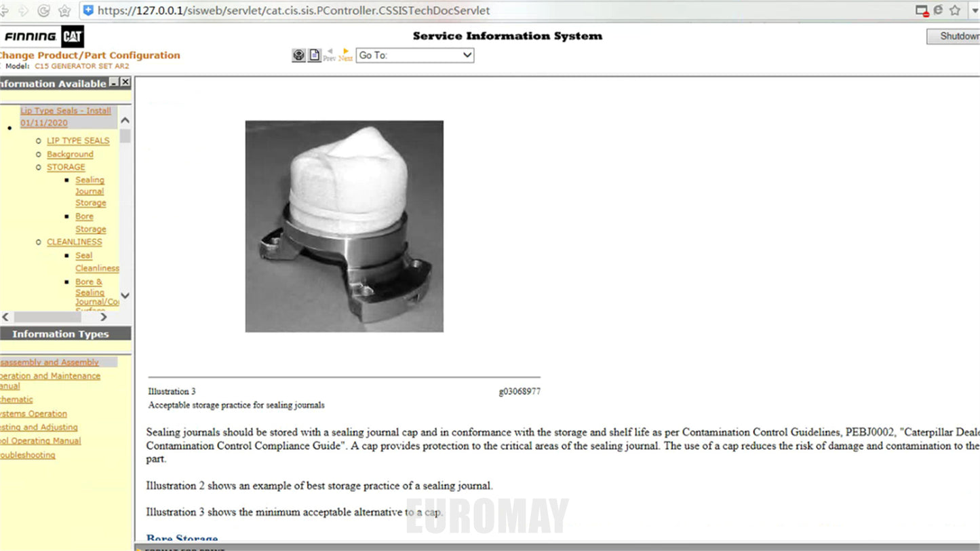The width and height of the screenshot is (980, 551).
Task: Click the outline panel horizontal scrollbar thumb
Action: pos(47,317)
